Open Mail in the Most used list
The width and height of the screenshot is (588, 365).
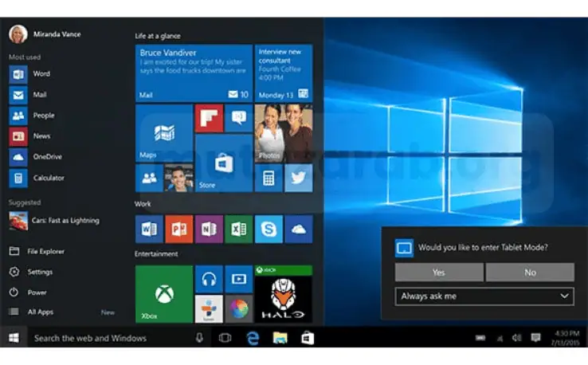pos(28,95)
